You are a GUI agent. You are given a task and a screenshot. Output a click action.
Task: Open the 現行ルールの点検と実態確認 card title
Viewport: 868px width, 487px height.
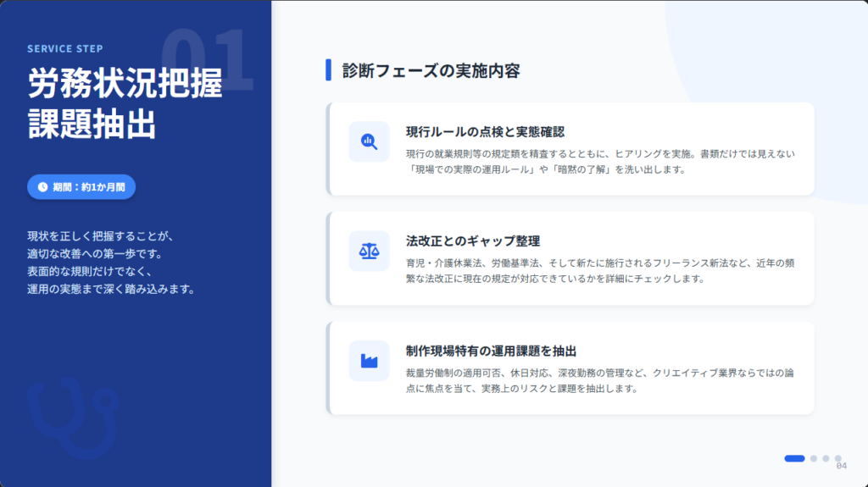(485, 131)
